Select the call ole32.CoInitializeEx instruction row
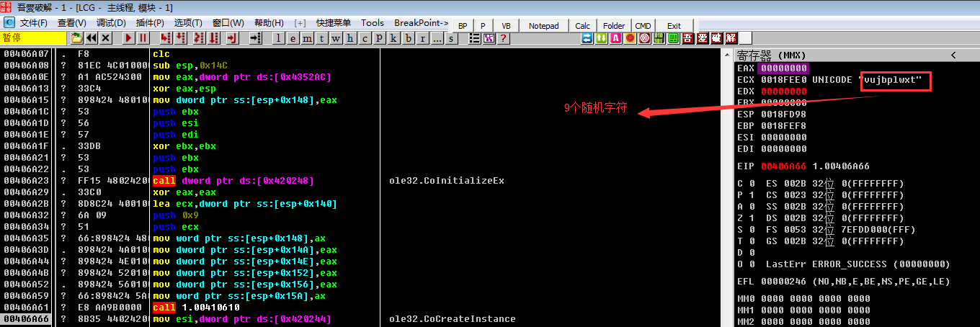 coord(360,181)
